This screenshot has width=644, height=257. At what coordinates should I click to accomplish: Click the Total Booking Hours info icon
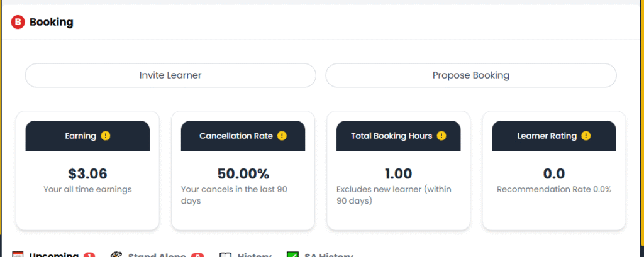(x=441, y=136)
